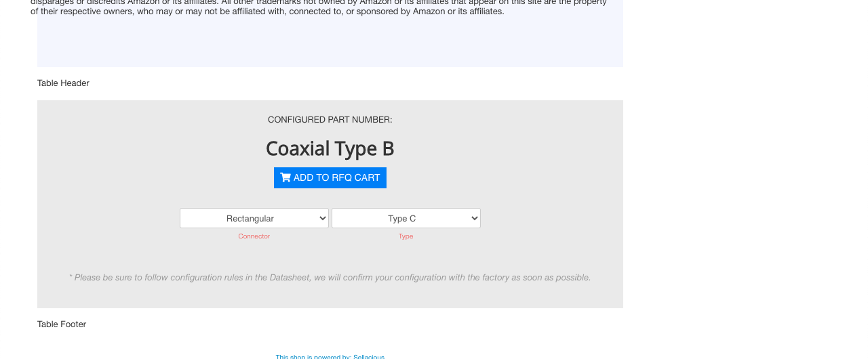Click the Table Footer text

(62, 324)
